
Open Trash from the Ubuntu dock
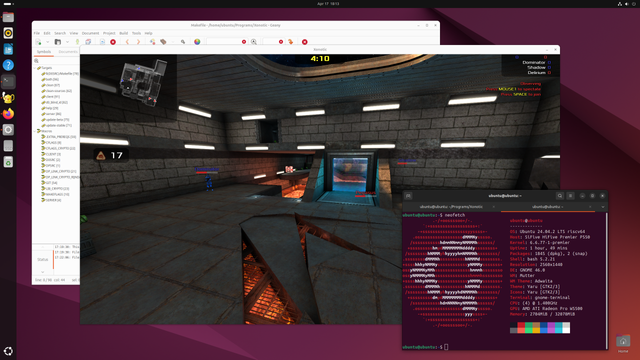8,162
